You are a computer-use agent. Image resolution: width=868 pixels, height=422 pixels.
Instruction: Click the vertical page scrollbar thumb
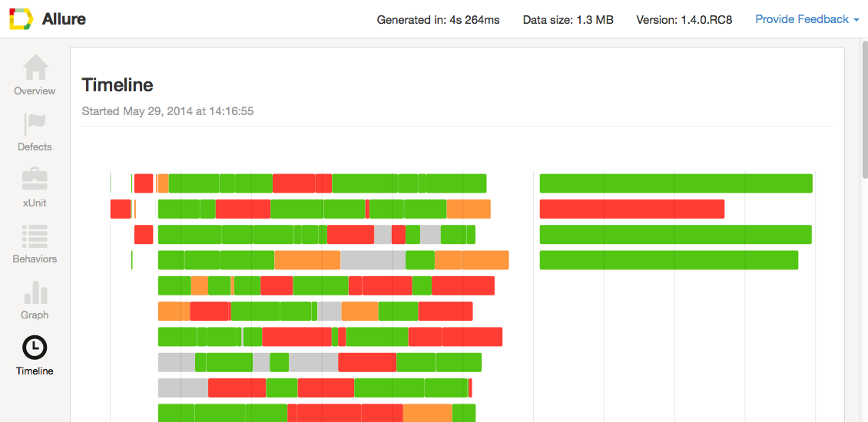click(x=864, y=109)
